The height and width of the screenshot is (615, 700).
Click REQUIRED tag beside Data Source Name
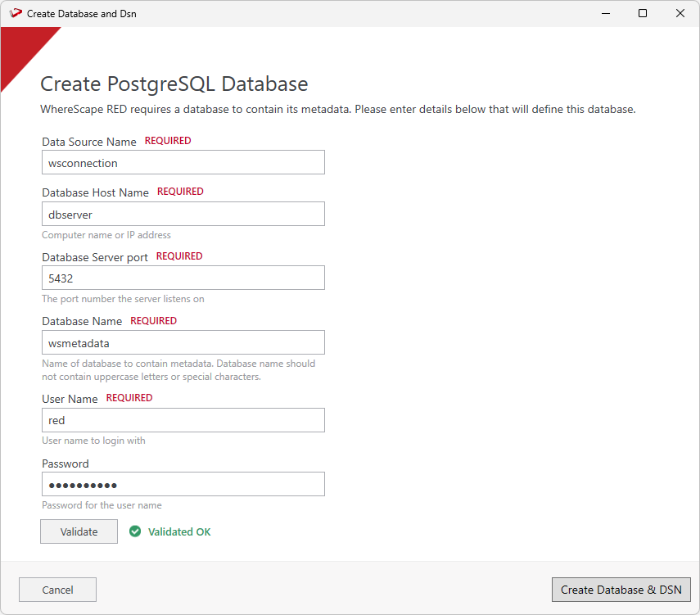click(x=168, y=141)
